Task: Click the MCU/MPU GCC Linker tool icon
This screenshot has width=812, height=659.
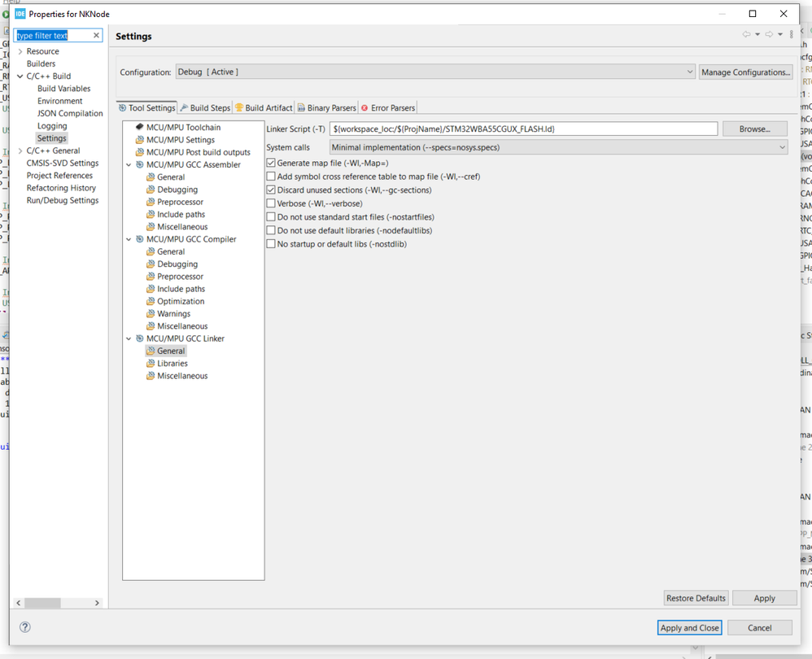Action: click(x=139, y=338)
